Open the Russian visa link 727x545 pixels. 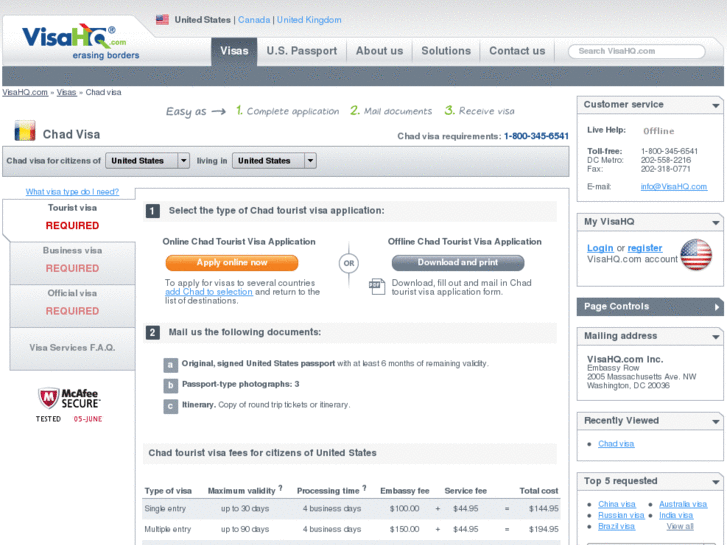(621, 515)
